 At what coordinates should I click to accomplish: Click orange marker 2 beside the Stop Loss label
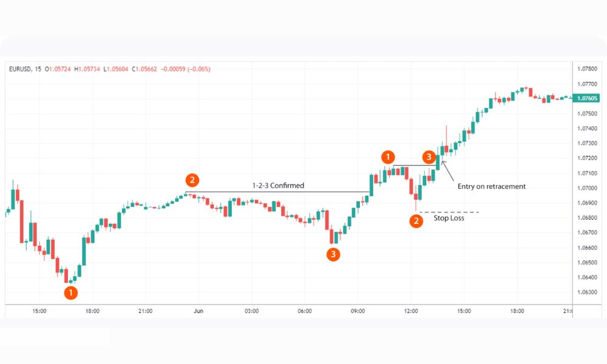pyautogui.click(x=416, y=221)
